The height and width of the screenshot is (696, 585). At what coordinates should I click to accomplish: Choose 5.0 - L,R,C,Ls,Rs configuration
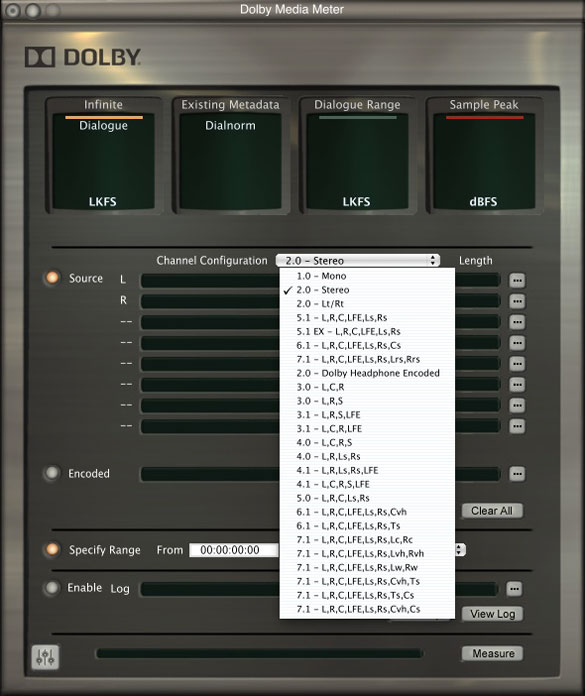[x=367, y=498]
